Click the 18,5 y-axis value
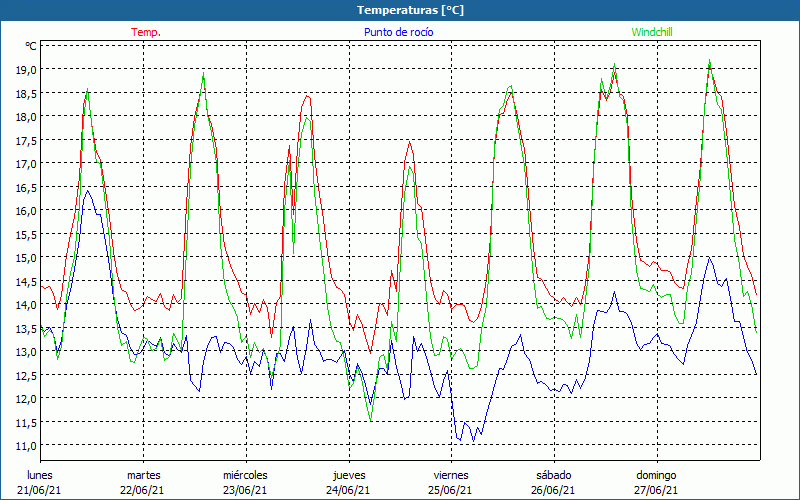Viewport: 800px width, 500px height. coord(26,93)
